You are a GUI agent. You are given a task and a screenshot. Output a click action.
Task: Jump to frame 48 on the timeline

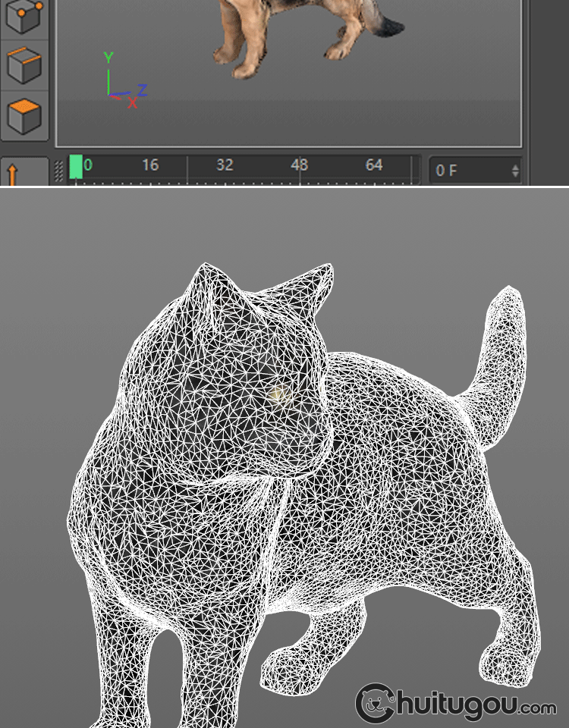coord(300,165)
